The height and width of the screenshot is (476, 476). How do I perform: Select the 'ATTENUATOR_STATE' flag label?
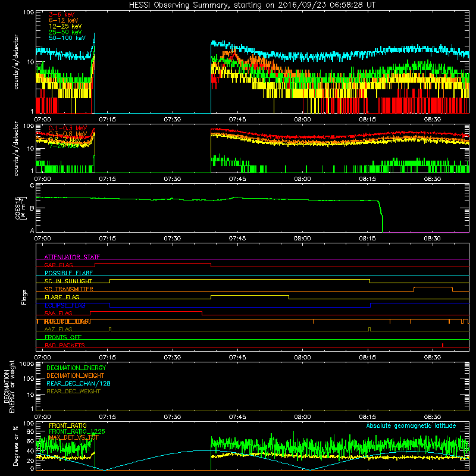[x=72, y=257]
